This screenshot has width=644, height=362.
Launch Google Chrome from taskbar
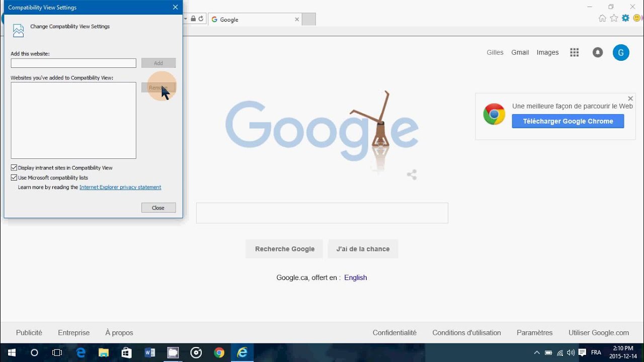[x=219, y=353]
